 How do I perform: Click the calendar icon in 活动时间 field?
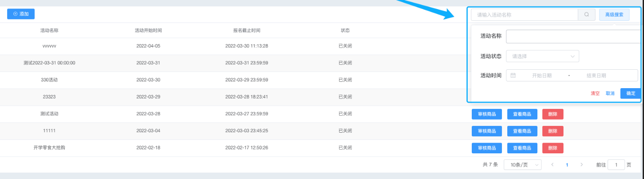(x=513, y=76)
